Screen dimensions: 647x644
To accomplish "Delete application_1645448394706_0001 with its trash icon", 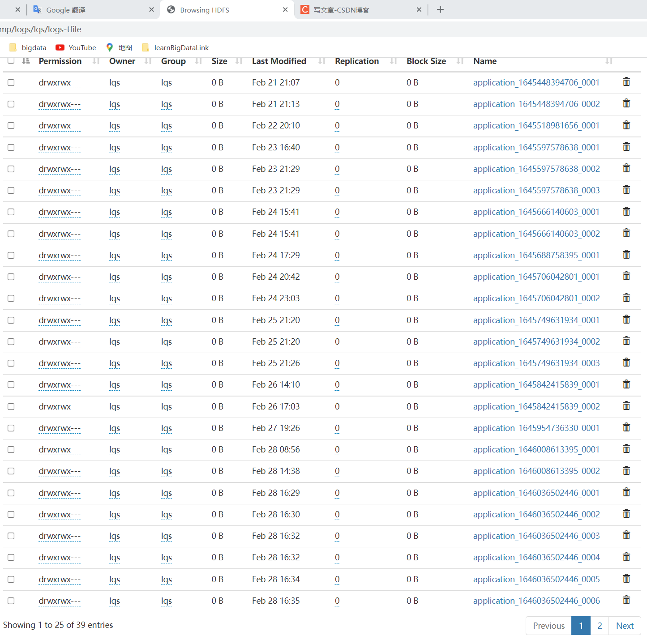I will pyautogui.click(x=626, y=82).
